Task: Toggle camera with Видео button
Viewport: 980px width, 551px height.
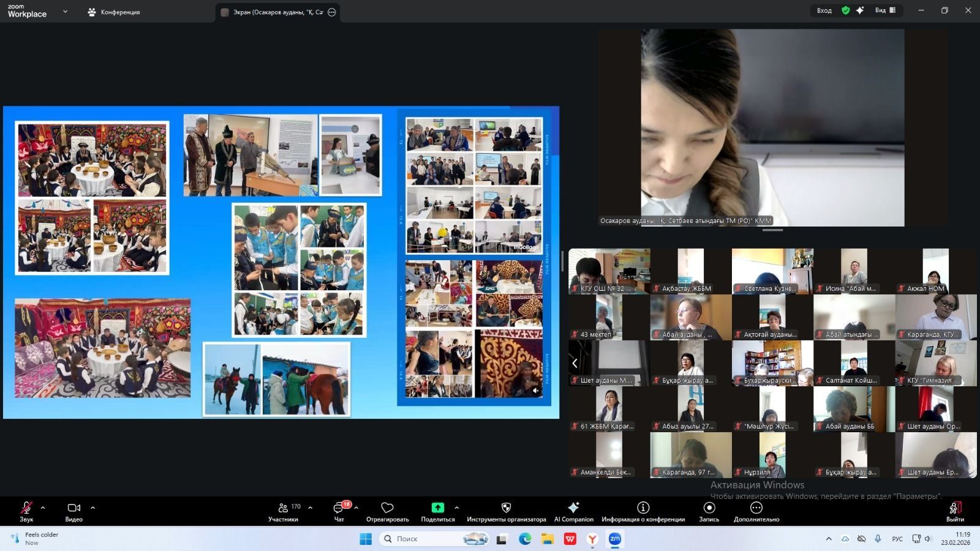Action: click(73, 511)
